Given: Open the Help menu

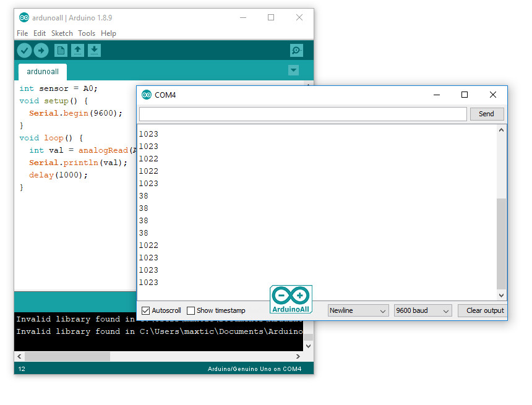Looking at the screenshot, I should [x=109, y=33].
